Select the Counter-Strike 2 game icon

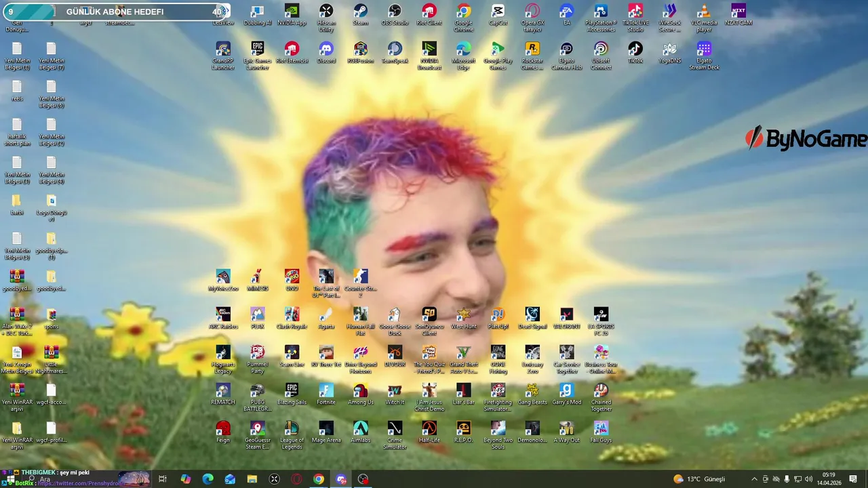(360, 284)
